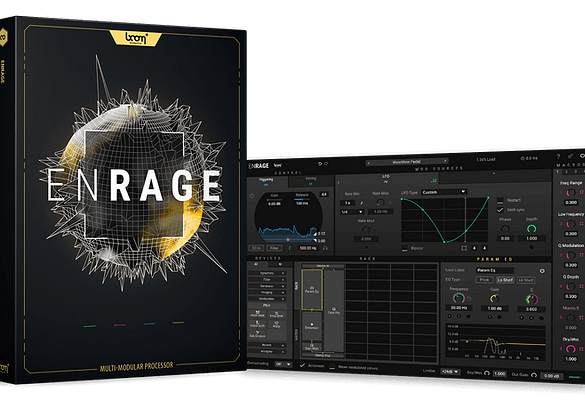Select the Distortion module in the rack
Viewport: 585px width, 400px height.
(312, 325)
